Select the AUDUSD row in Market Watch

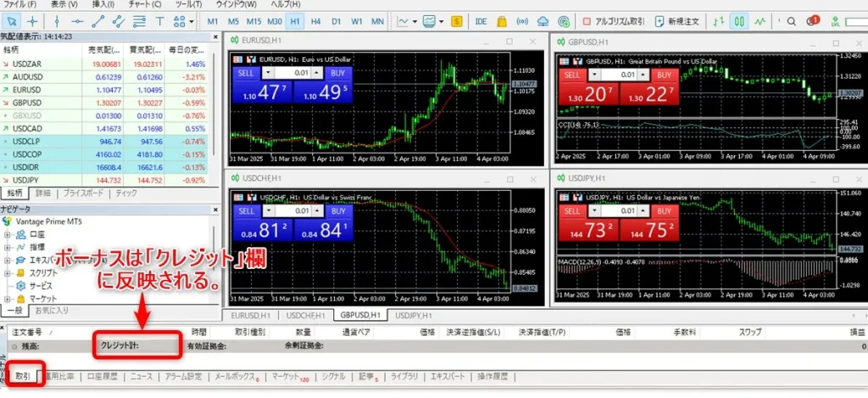(x=104, y=76)
